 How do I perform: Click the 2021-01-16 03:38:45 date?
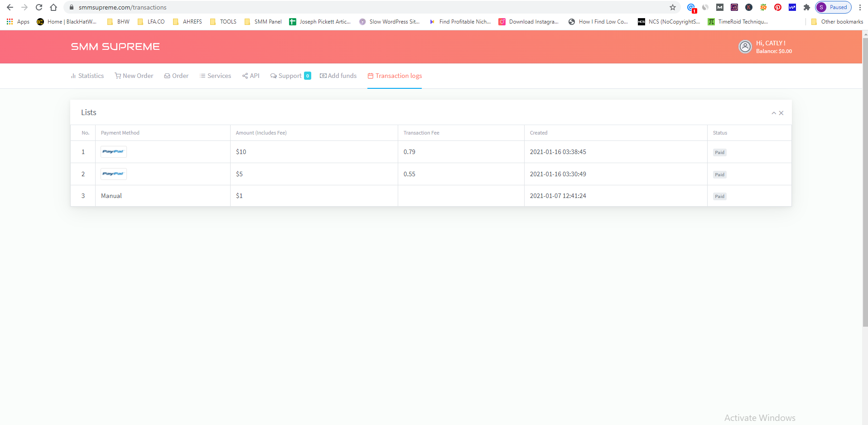point(558,152)
